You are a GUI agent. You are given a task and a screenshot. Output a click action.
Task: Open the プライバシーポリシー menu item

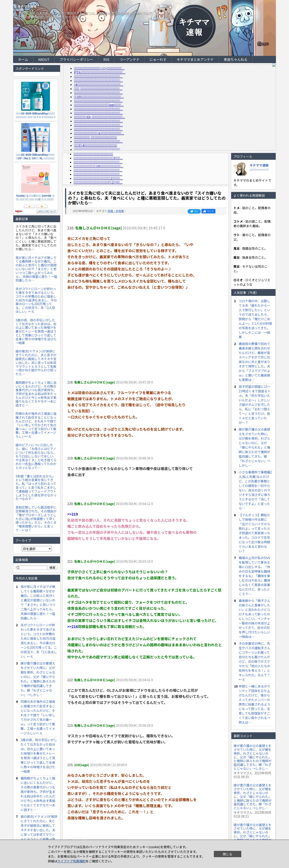pos(76,60)
